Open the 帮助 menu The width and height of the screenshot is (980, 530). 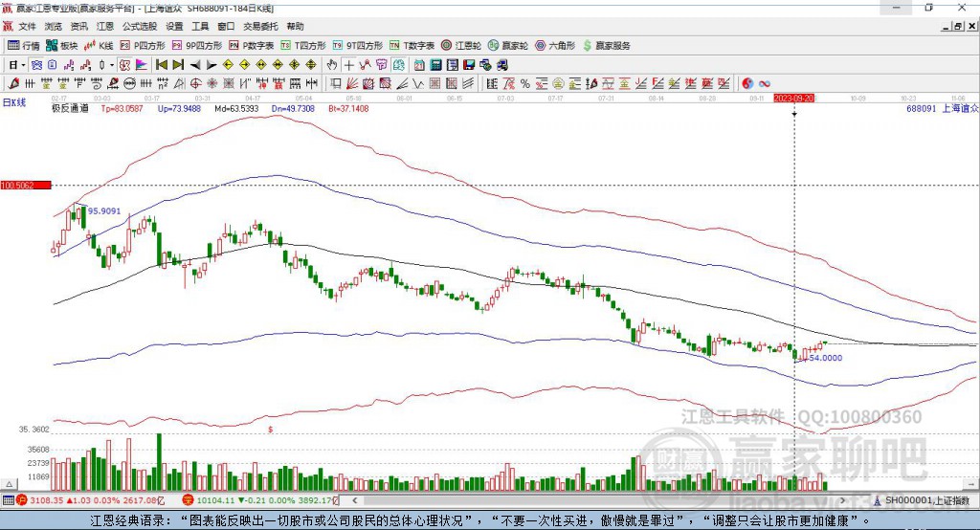(x=295, y=26)
